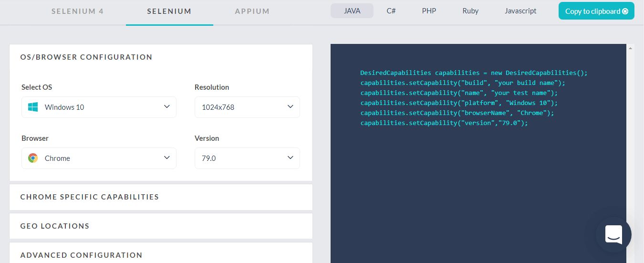Open the Version dropdown showing 79.0
Viewport: 644px width, 263px height.
click(x=247, y=158)
